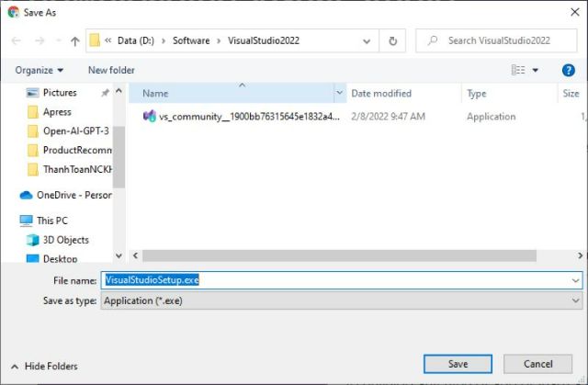Click the horizontal scrollbar thumb

(339, 255)
